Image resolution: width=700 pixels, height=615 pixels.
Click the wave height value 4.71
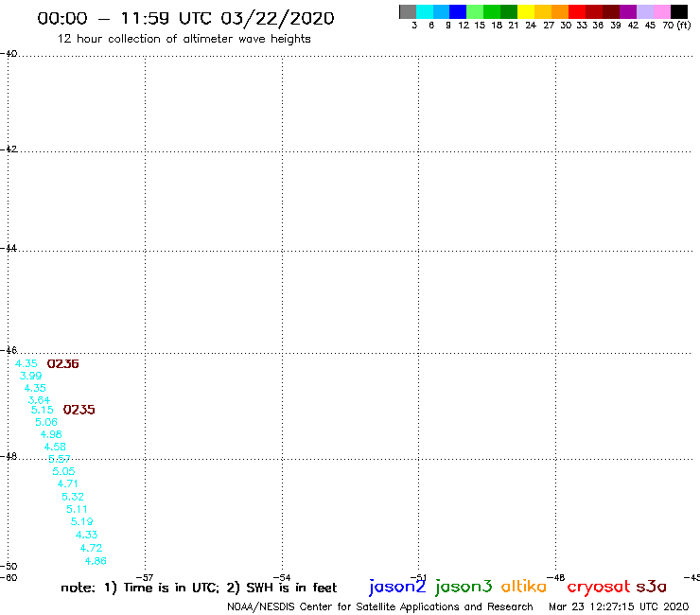[x=68, y=483]
